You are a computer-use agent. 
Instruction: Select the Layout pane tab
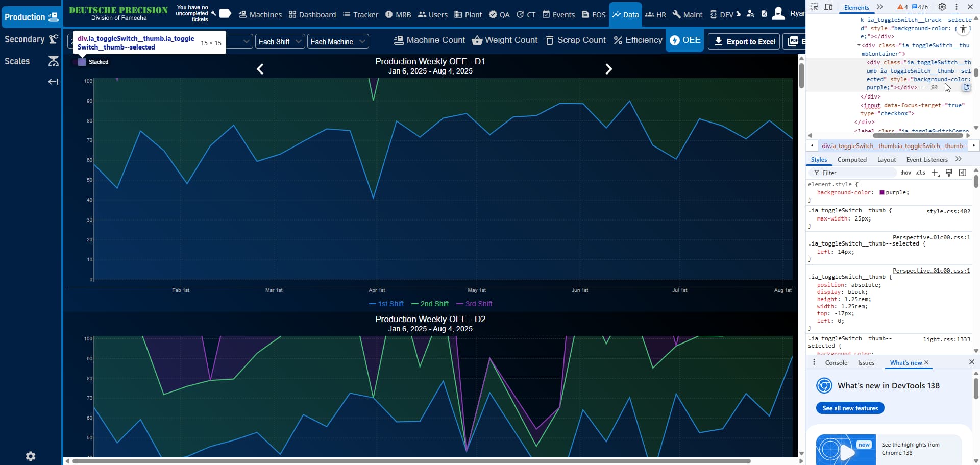click(887, 160)
